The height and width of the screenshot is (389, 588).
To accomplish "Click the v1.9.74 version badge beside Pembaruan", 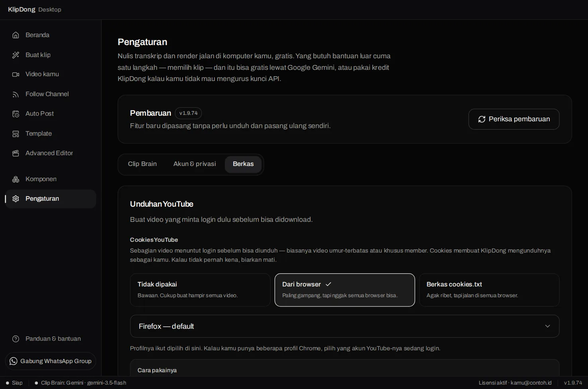I will pos(188,113).
